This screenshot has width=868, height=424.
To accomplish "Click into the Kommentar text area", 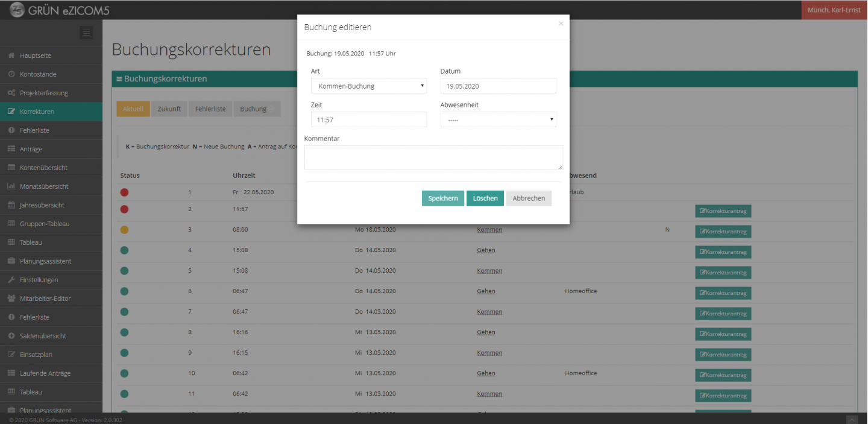I will [x=433, y=157].
